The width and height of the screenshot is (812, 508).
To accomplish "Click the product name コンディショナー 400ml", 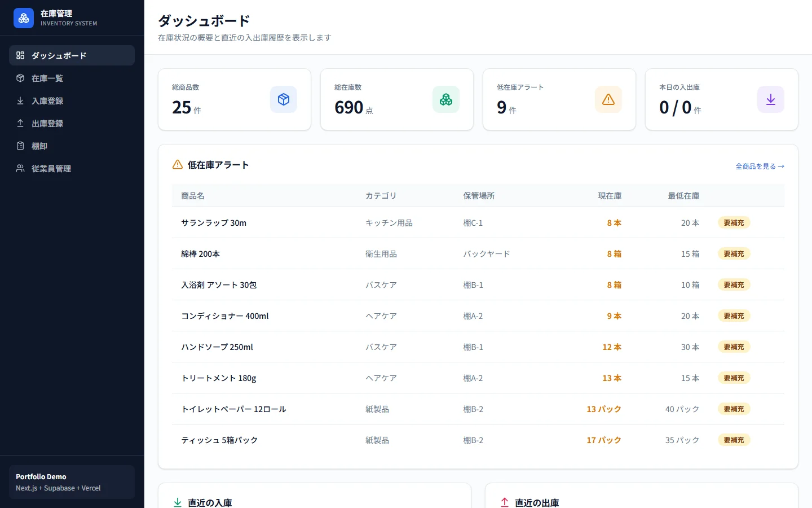I will point(225,316).
